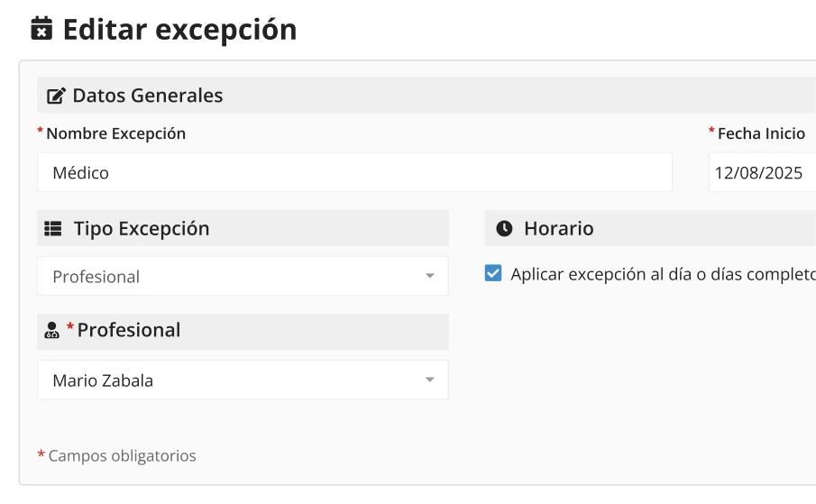Click the Fecha Inicio label
The image size is (816, 504).
tap(761, 133)
